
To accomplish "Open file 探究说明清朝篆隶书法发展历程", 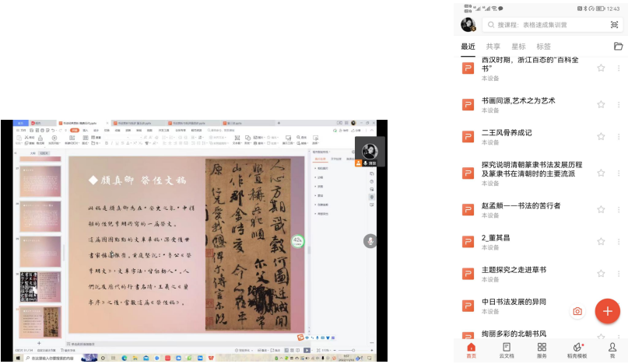I will (x=532, y=169).
